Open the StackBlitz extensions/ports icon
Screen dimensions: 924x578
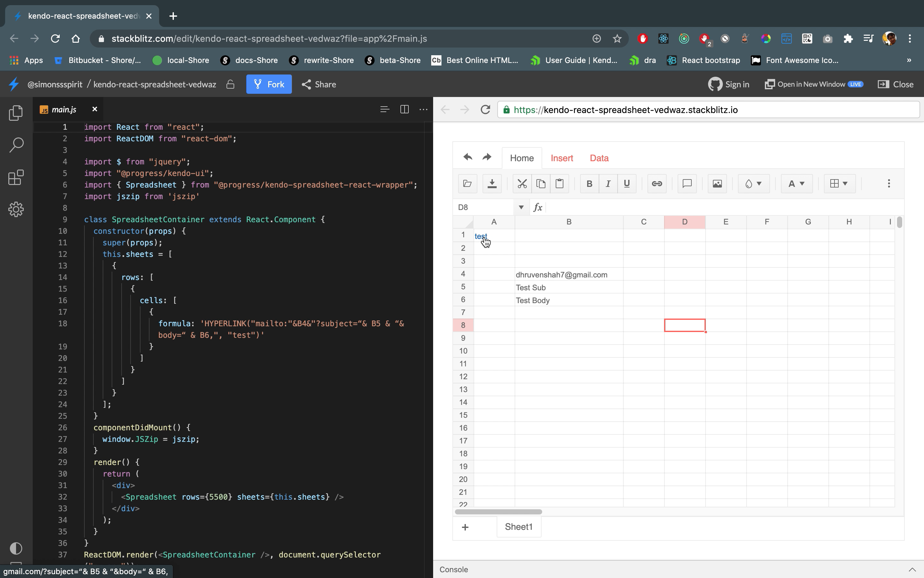tap(16, 177)
